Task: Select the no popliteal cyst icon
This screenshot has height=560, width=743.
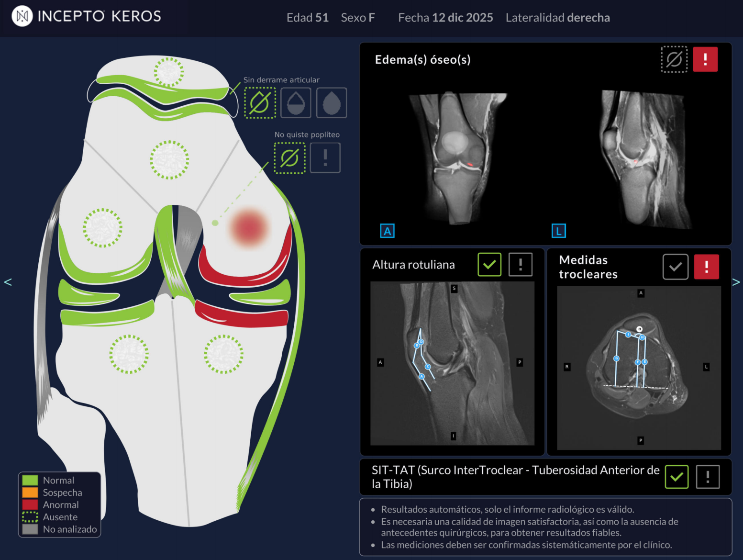Action: tap(289, 158)
